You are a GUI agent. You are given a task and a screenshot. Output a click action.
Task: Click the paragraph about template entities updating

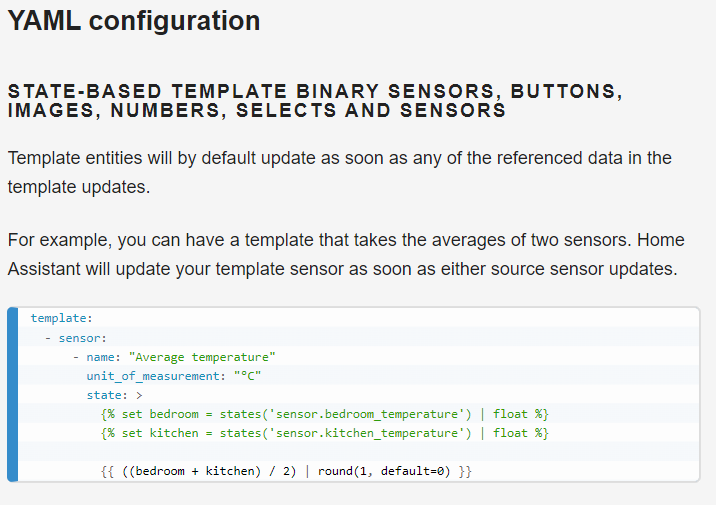pos(340,173)
